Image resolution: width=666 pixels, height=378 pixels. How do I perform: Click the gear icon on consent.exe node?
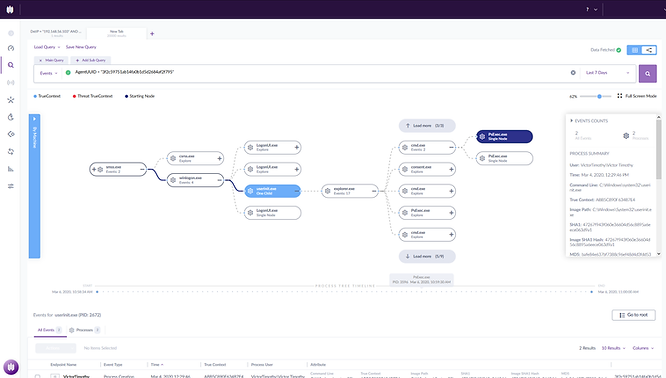(405, 169)
